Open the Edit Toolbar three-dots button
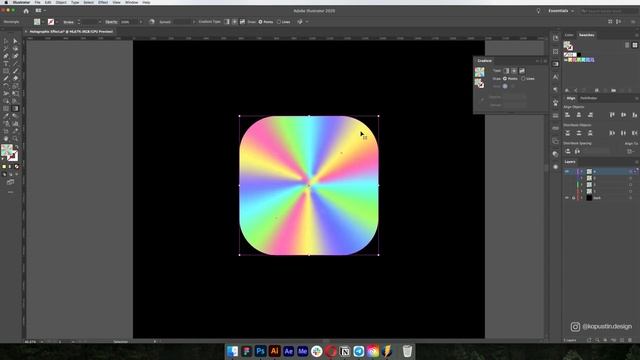This screenshot has height=360, width=640. click(x=11, y=192)
